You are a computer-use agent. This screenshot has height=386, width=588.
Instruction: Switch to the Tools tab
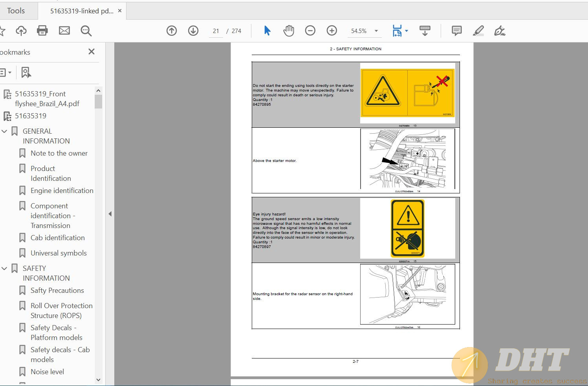tap(16, 11)
